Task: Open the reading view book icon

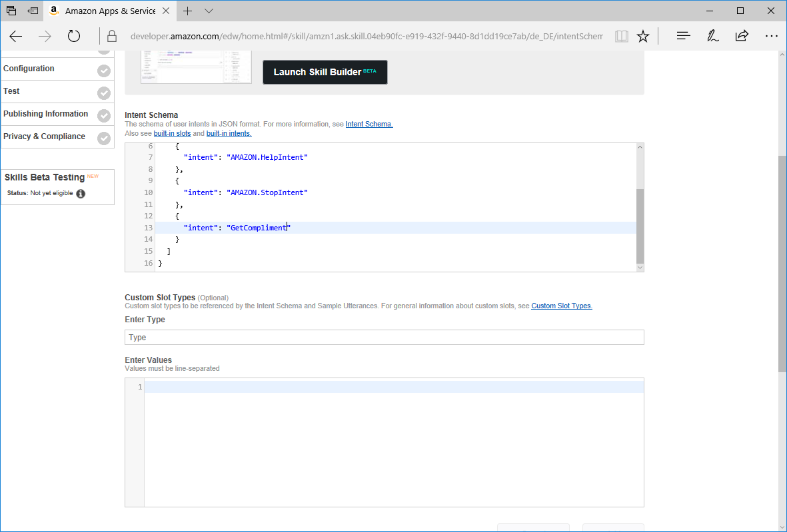Action: tap(621, 37)
